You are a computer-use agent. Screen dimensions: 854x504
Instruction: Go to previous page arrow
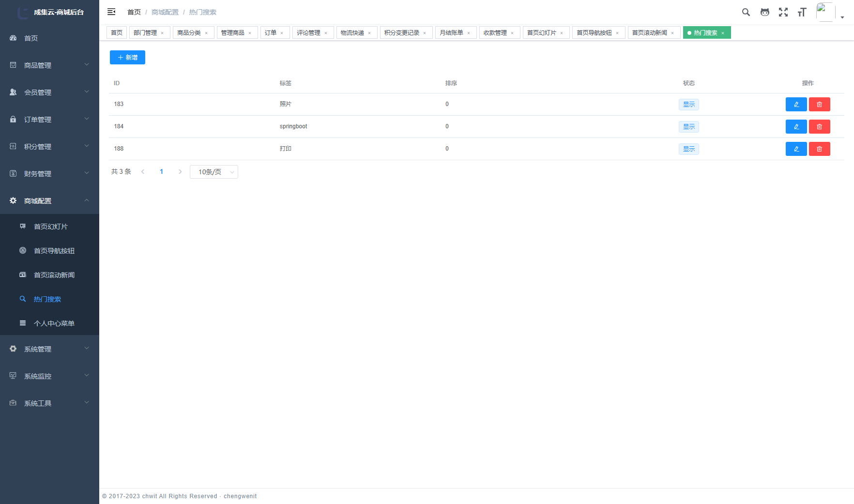tap(143, 172)
